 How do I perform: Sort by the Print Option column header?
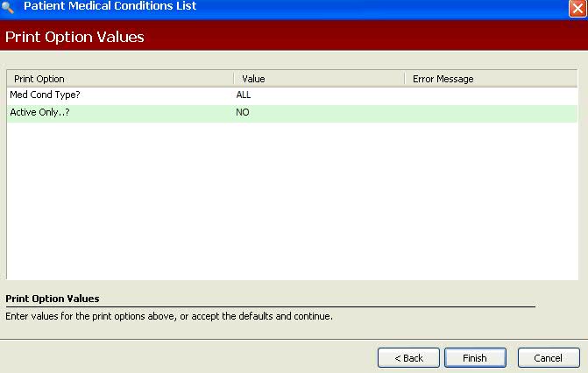click(x=119, y=79)
